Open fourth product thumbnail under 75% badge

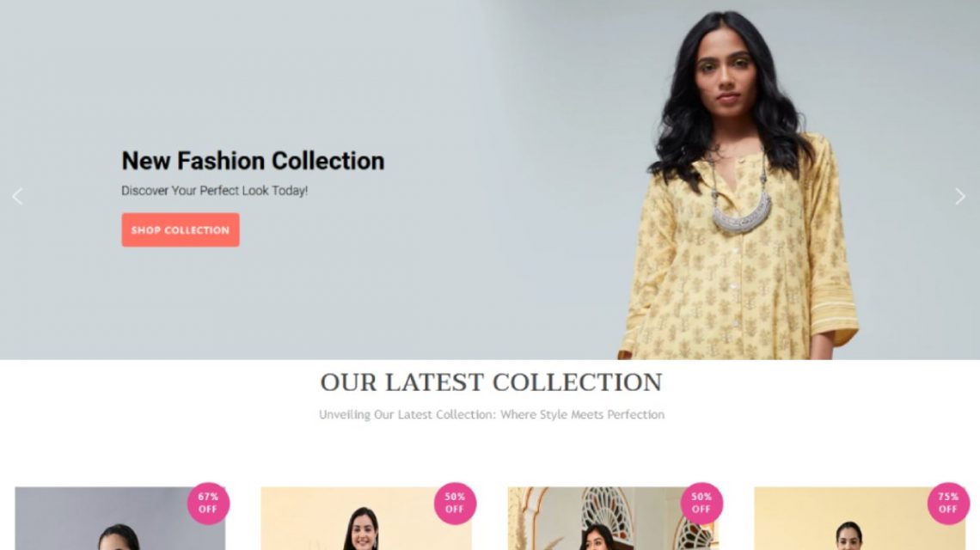(860, 519)
